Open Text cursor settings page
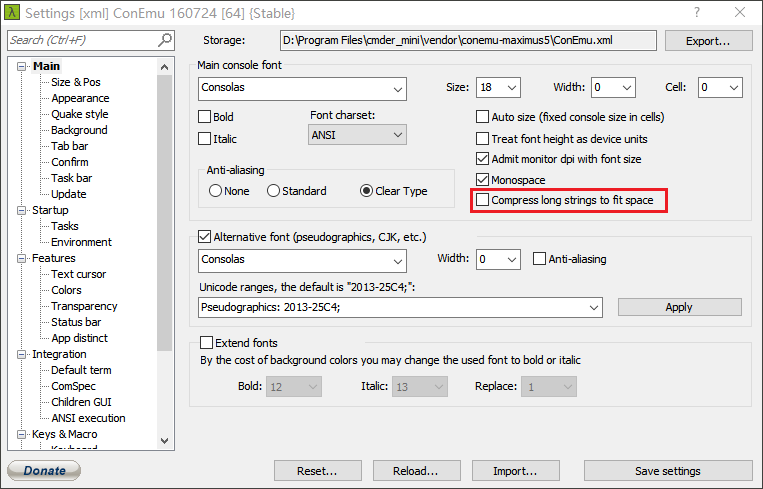This screenshot has height=489, width=763. pos(78,274)
